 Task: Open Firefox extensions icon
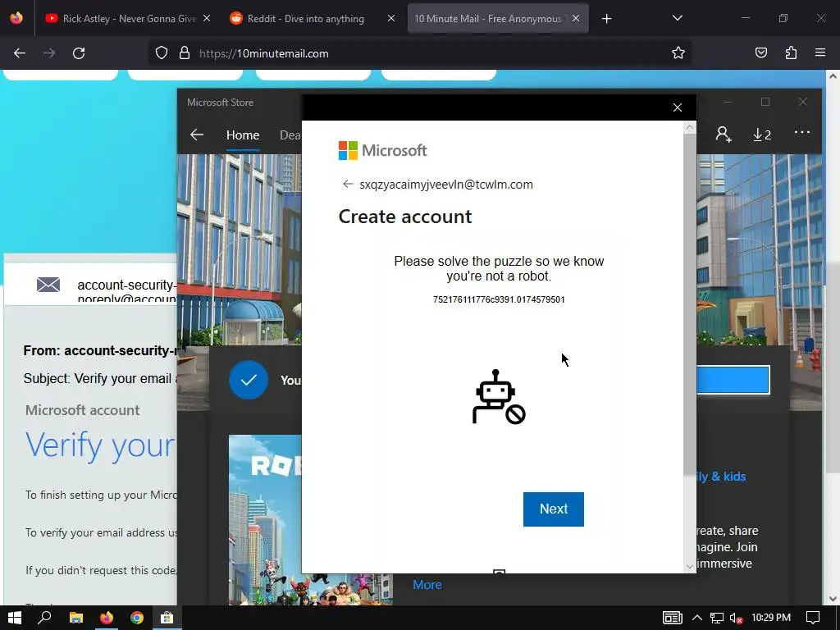coord(791,53)
